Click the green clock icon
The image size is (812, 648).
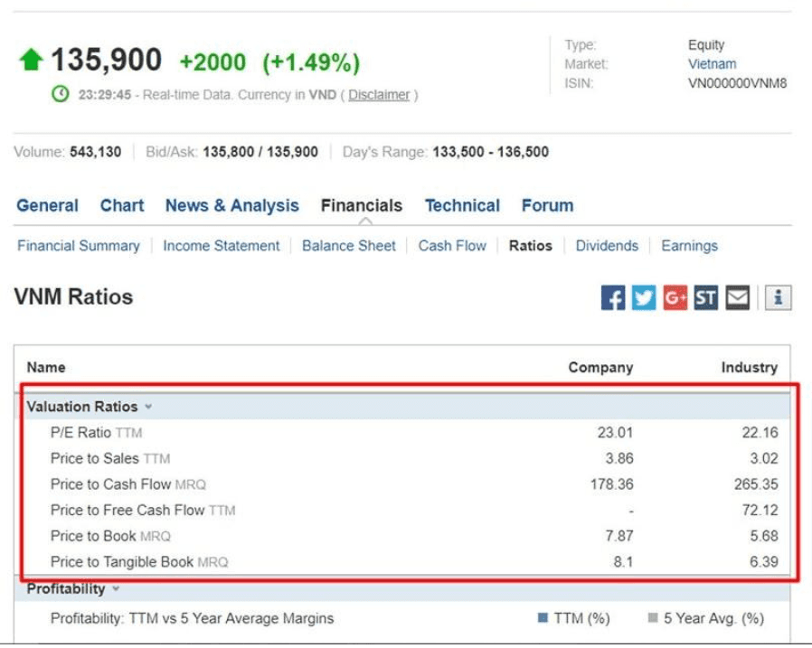[60, 94]
